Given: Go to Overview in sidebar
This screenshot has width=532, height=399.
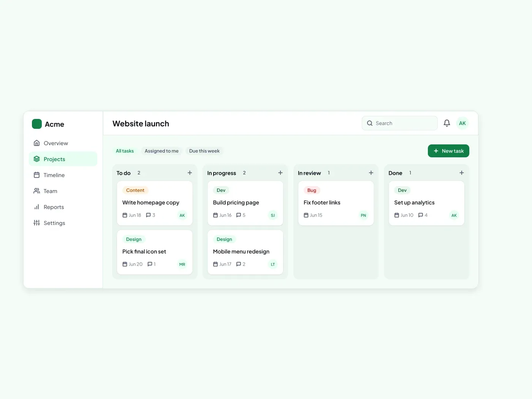Looking at the screenshot, I should pos(63,143).
